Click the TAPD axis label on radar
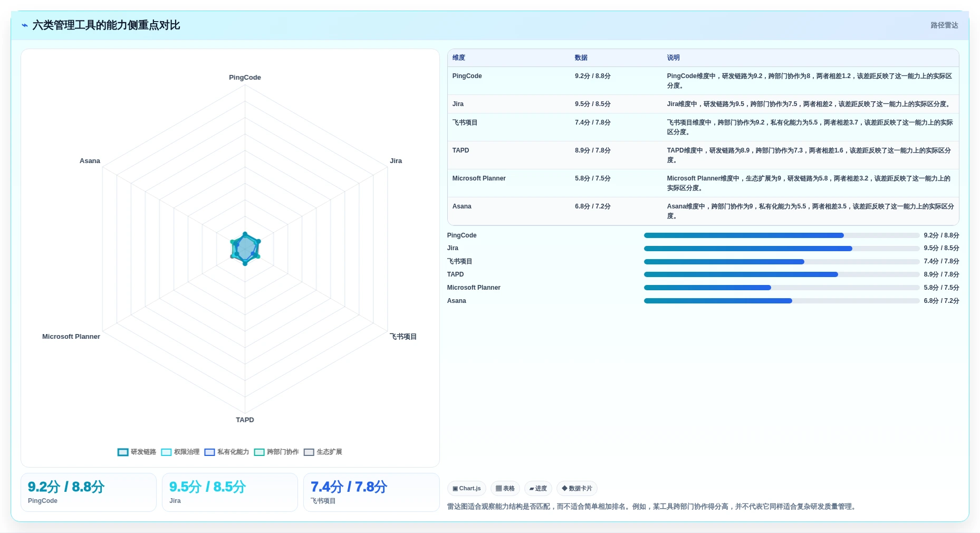Image resolution: width=980 pixels, height=533 pixels. (x=245, y=420)
